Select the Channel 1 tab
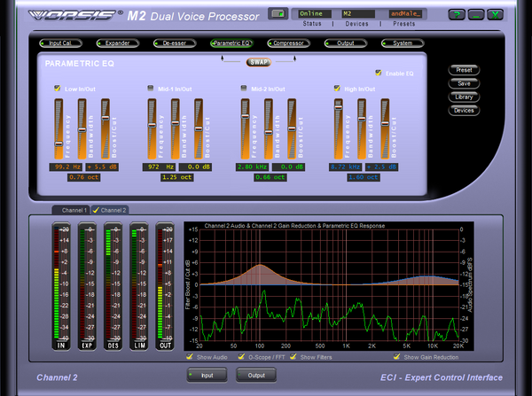The height and width of the screenshot is (396, 532). tap(71, 210)
